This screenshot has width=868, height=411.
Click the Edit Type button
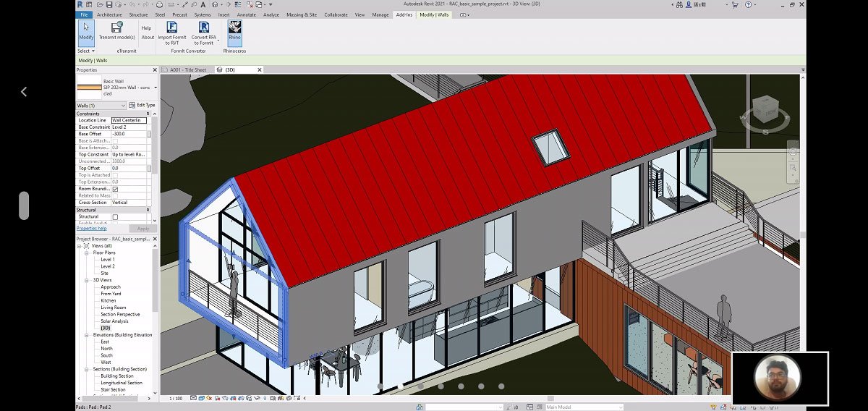[142, 106]
